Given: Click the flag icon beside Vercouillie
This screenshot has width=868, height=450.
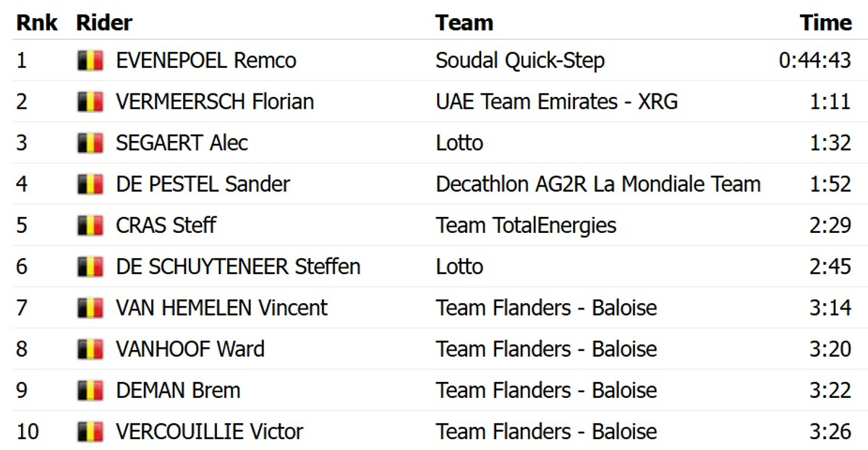Looking at the screenshot, I should 90,432.
